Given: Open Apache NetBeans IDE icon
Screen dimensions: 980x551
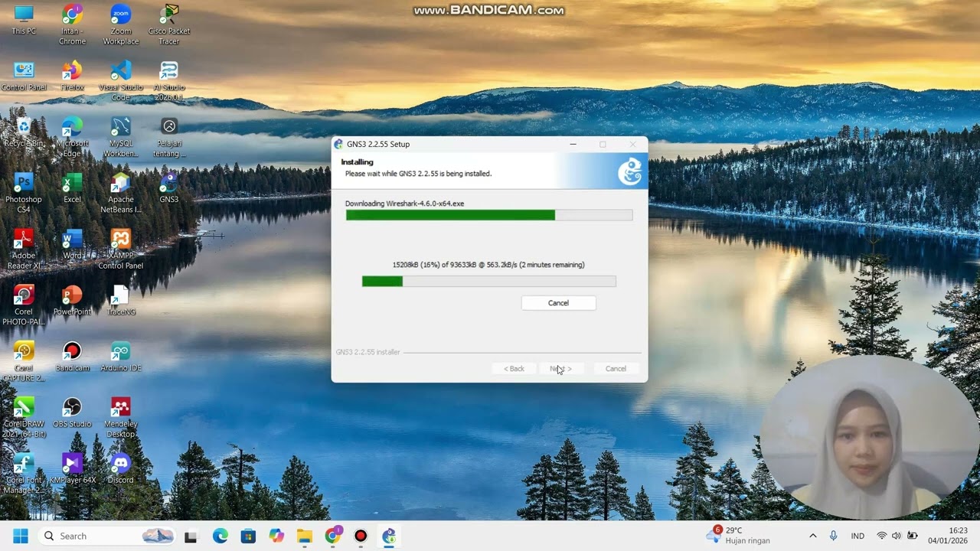Looking at the screenshot, I should point(121,193).
